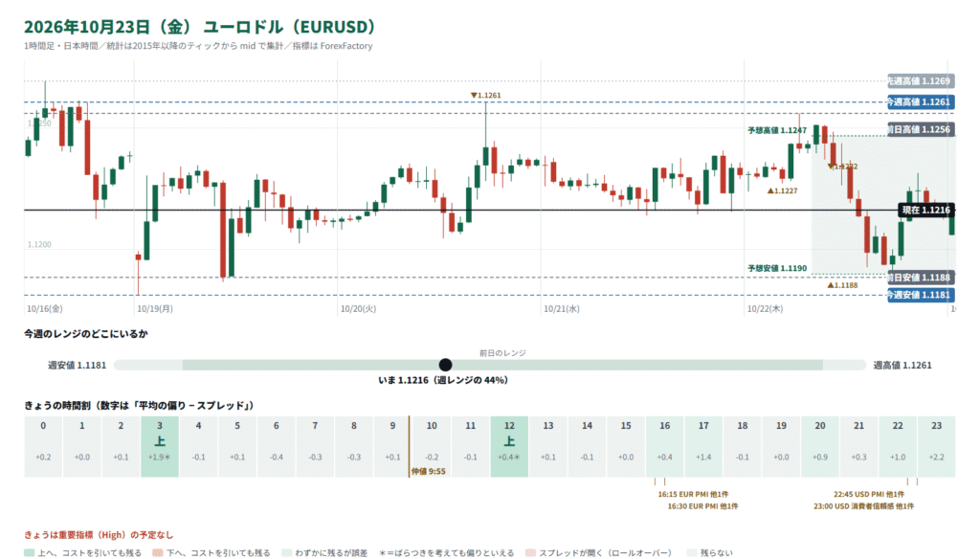Select the ▼1.1261 swing high annotation

485,95
